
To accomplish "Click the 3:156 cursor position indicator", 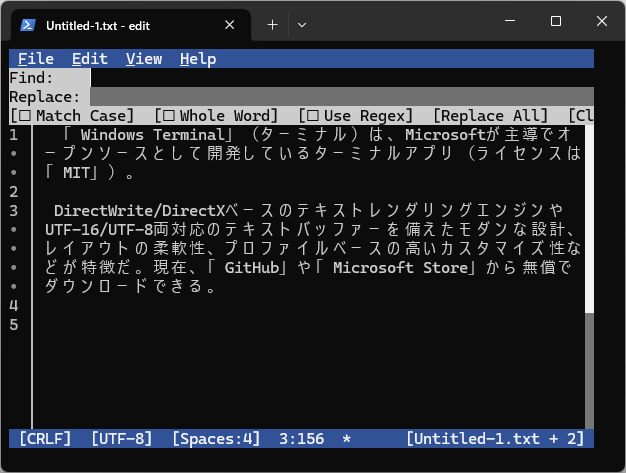I will click(301, 439).
